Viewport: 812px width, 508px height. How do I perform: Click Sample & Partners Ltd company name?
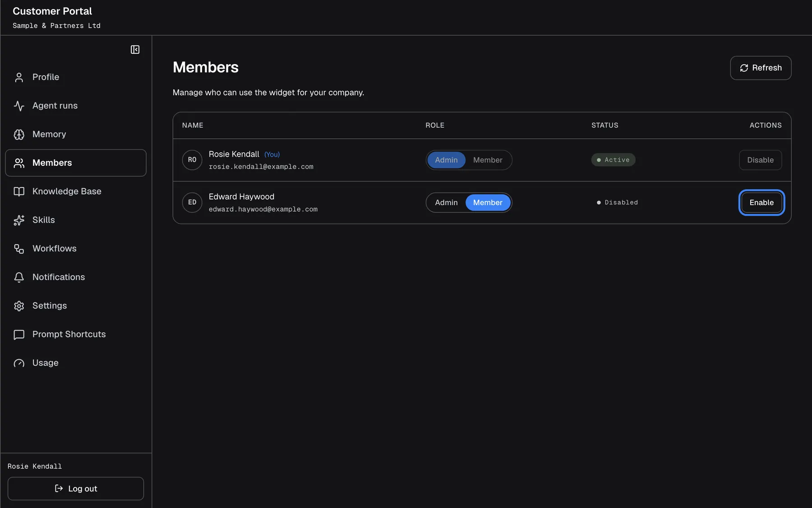pos(56,26)
